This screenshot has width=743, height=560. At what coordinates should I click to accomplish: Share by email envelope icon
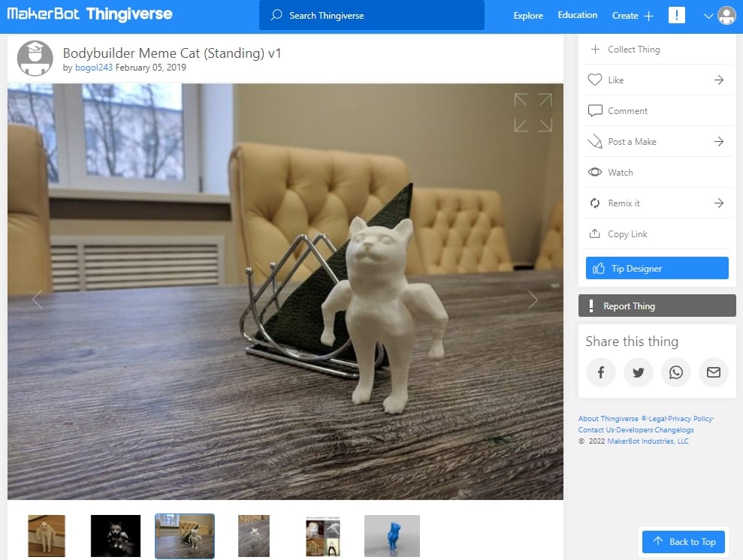pyautogui.click(x=714, y=372)
